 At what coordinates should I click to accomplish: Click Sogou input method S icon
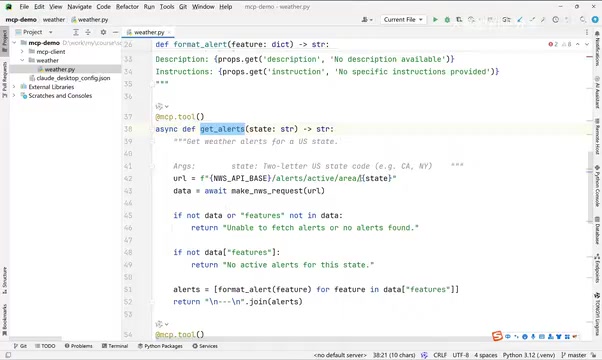[x=497, y=336]
